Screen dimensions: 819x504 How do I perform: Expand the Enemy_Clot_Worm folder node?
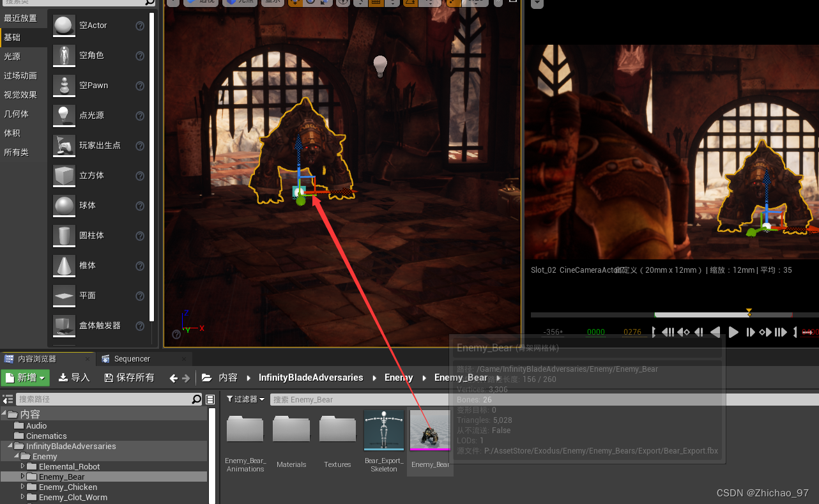click(x=23, y=497)
